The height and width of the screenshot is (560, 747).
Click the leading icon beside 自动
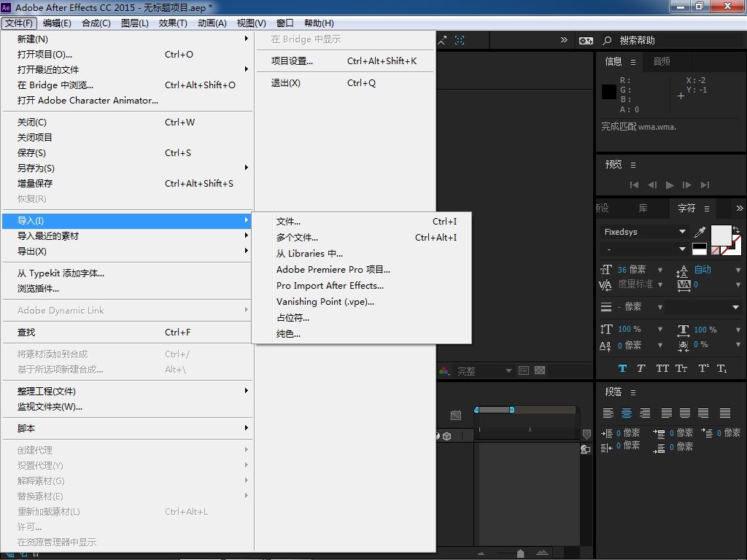click(x=682, y=271)
